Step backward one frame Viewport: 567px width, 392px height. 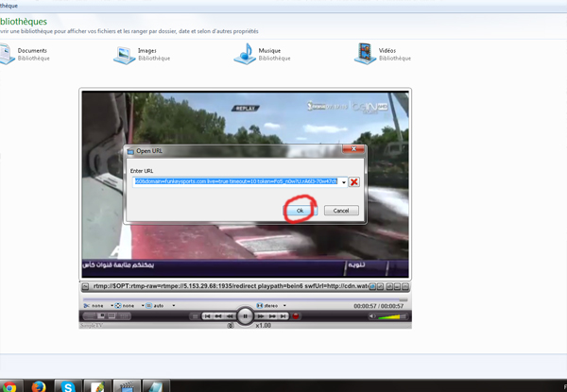(218, 316)
